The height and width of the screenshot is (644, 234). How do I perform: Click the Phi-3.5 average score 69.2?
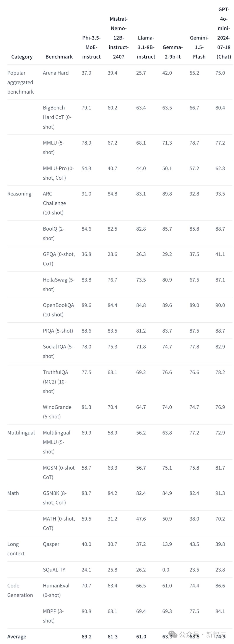pos(86,637)
